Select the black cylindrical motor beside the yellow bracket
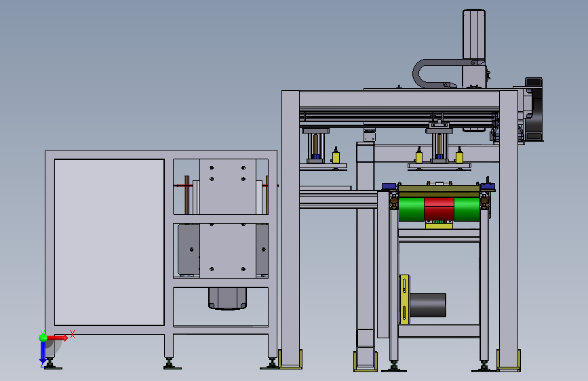 428,305
